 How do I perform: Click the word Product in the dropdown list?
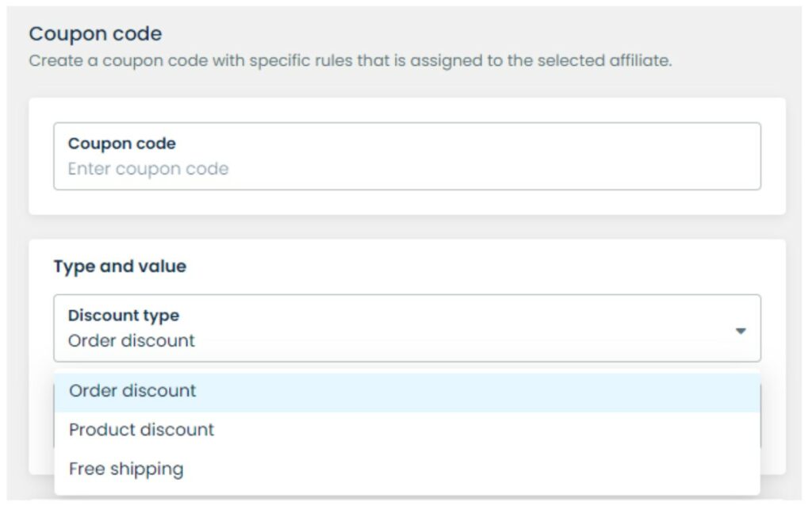pos(98,430)
